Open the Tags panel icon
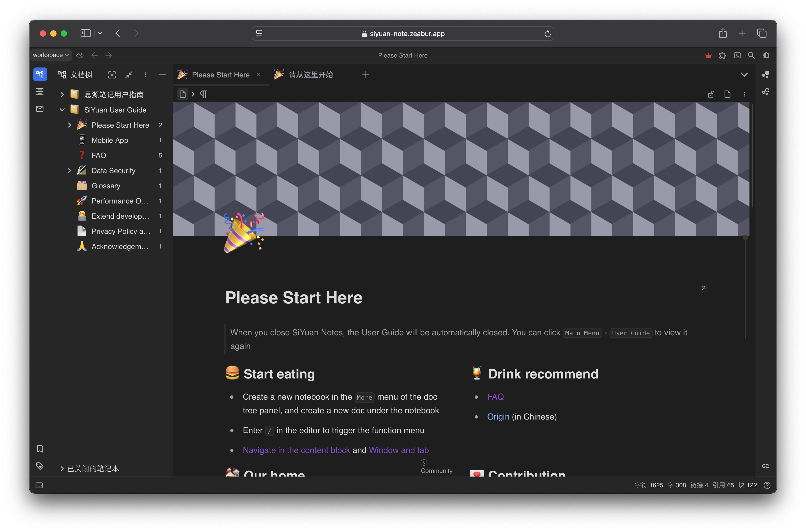 point(40,466)
